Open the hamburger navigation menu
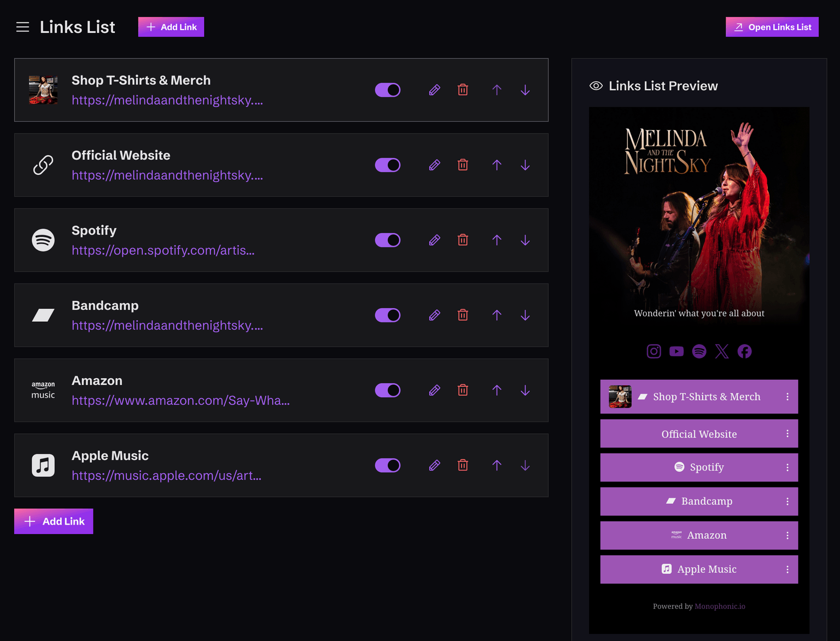 click(x=22, y=27)
